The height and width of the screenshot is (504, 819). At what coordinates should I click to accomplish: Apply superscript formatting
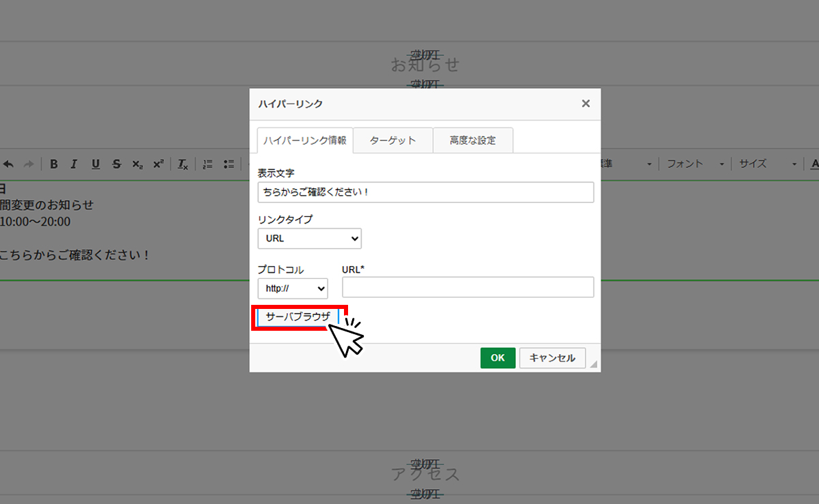click(158, 164)
